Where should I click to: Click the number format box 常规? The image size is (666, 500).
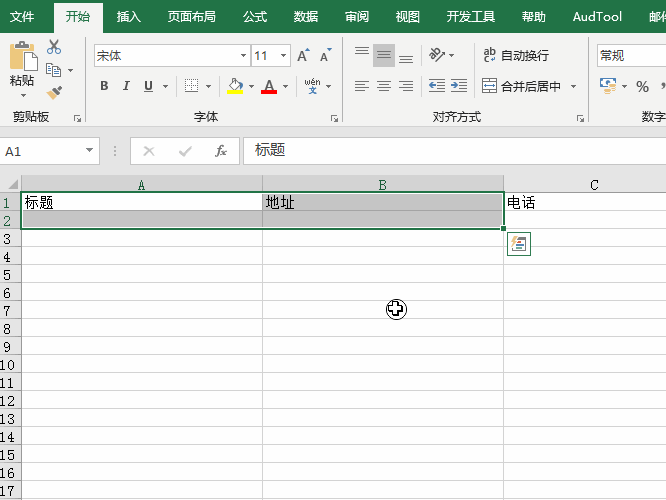pos(631,56)
